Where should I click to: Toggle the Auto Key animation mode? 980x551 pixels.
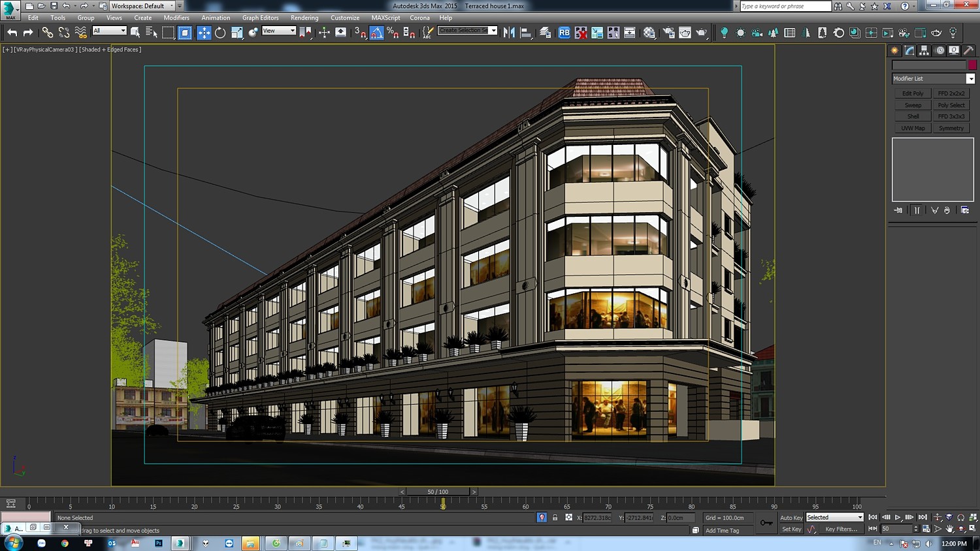[791, 518]
